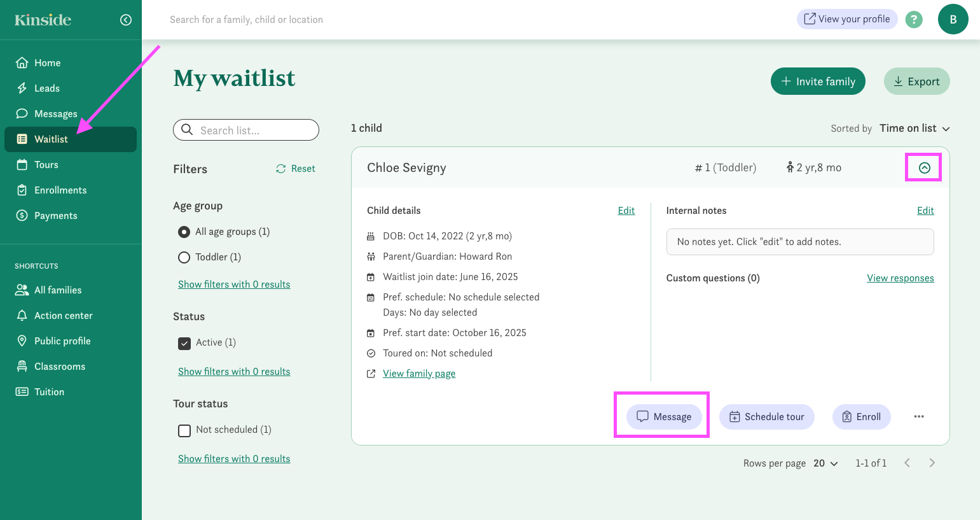980x520 pixels.
Task: Check the Not scheduled tour status box
Action: (x=184, y=430)
